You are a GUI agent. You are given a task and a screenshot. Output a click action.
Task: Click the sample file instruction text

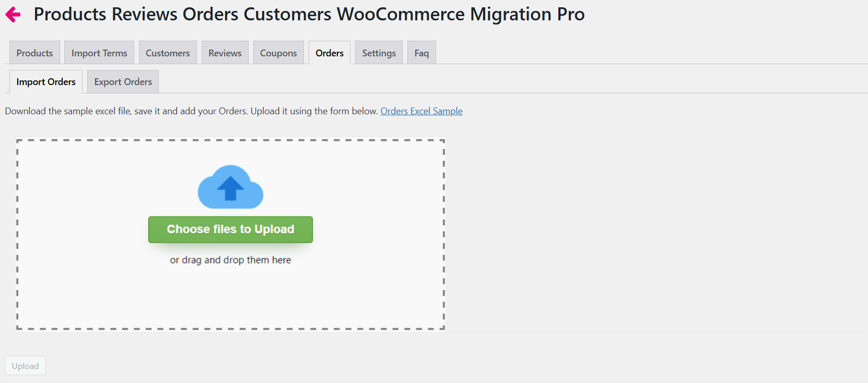point(191,111)
